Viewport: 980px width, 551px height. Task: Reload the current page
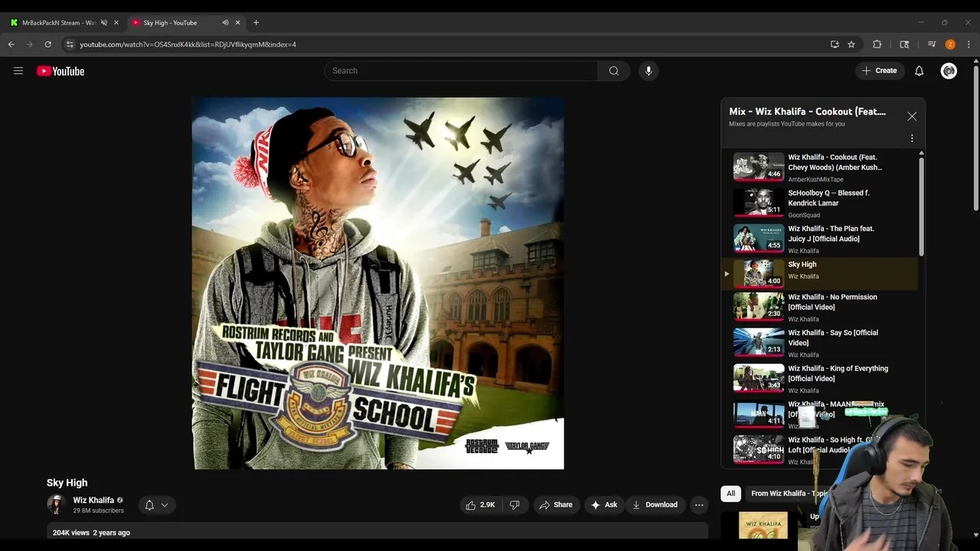tap(47, 44)
